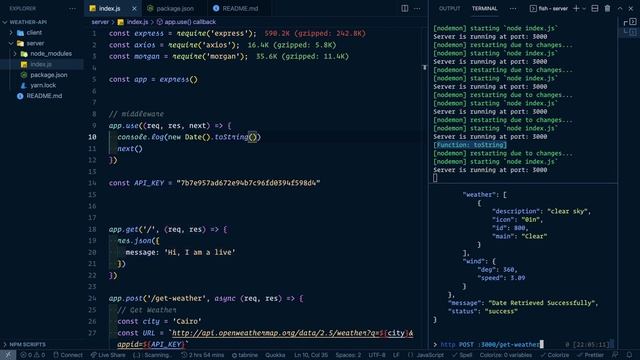Open the OUTPUT panel tab
The height and width of the screenshot is (360, 640).
click(x=449, y=8)
